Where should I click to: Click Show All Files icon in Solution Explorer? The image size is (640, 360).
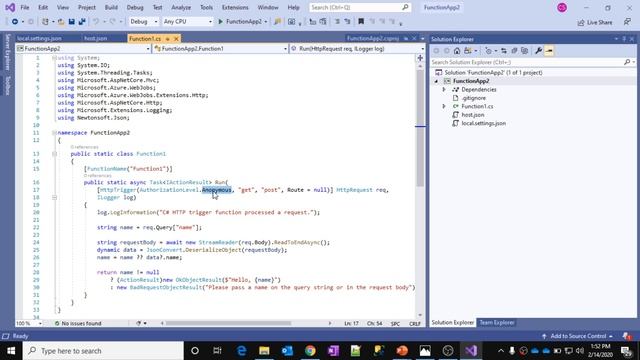pos(524,51)
